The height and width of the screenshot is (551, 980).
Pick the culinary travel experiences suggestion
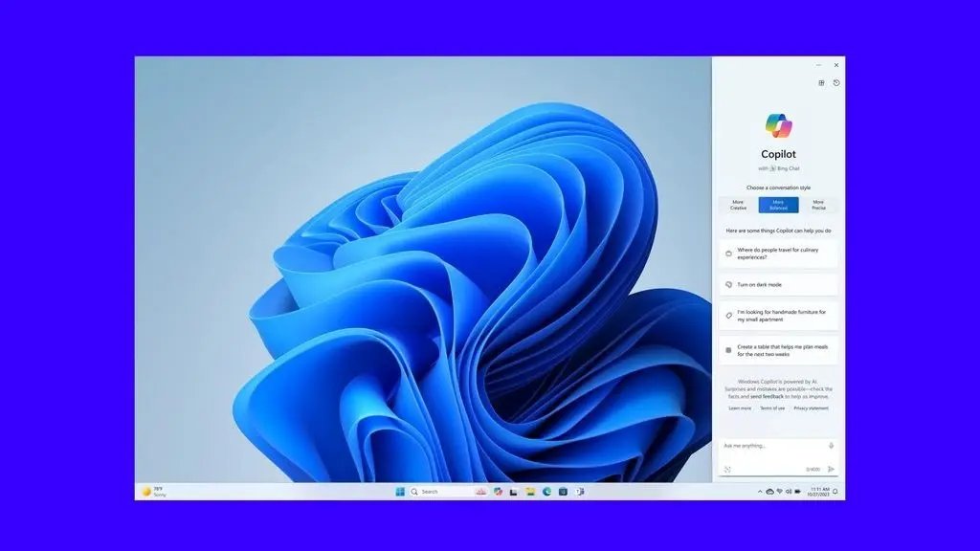pyautogui.click(x=778, y=253)
